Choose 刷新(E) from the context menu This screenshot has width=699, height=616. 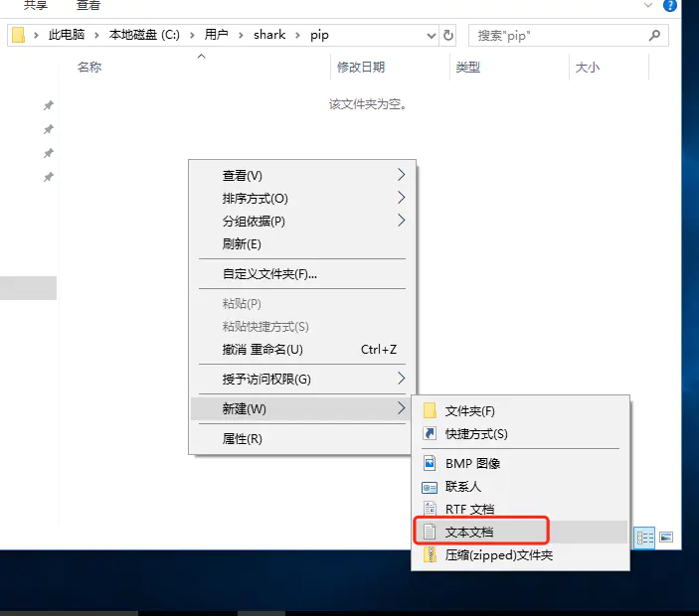(302, 243)
